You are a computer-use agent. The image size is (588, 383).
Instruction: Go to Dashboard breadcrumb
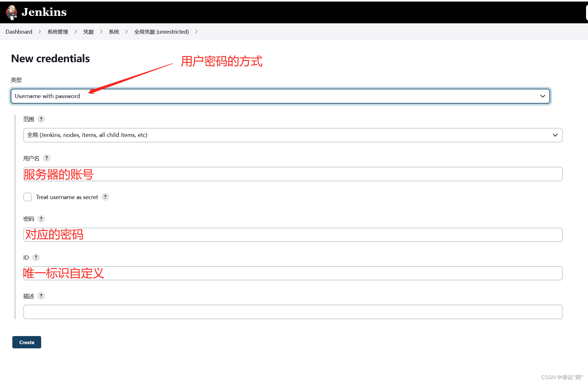pos(19,32)
